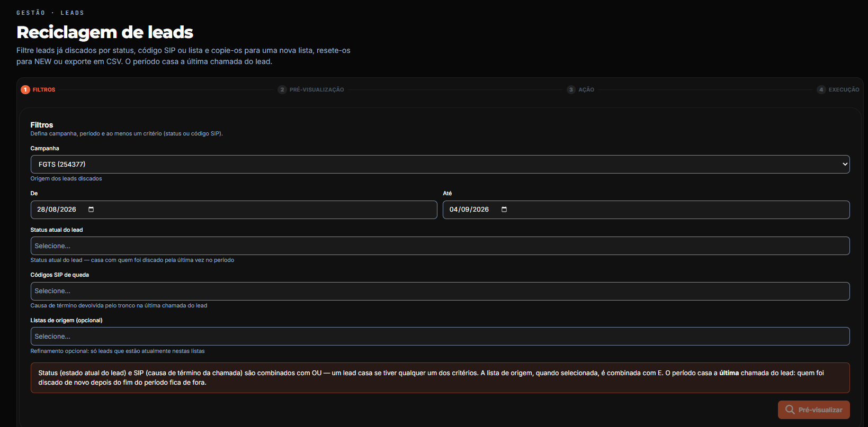868x427 pixels.
Task: Click the hint starting 'Refinamento opcional'
Action: tap(118, 351)
